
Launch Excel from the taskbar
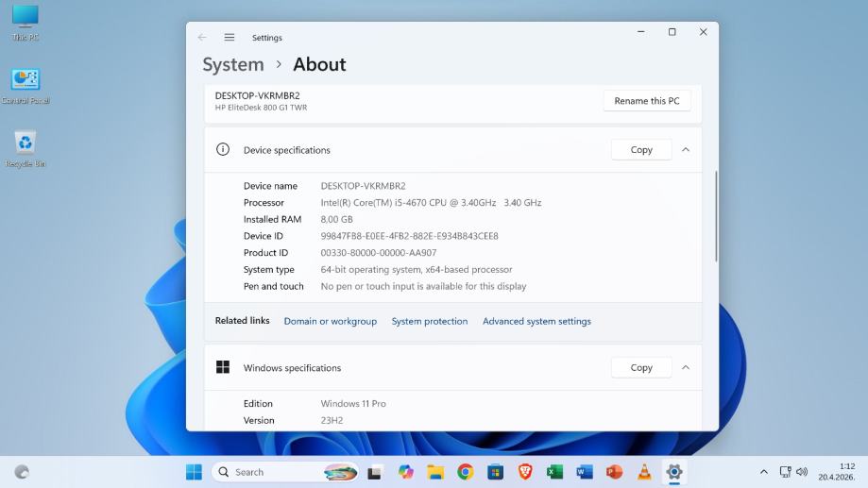[x=554, y=472]
